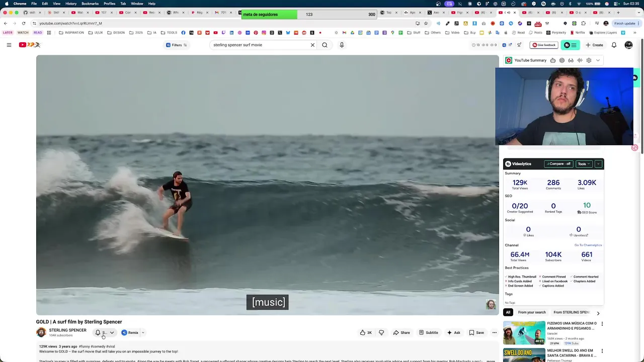This screenshot has width=644, height=362.
Task: Click YouTube Summary audio waveform icon
Action: click(x=580, y=60)
